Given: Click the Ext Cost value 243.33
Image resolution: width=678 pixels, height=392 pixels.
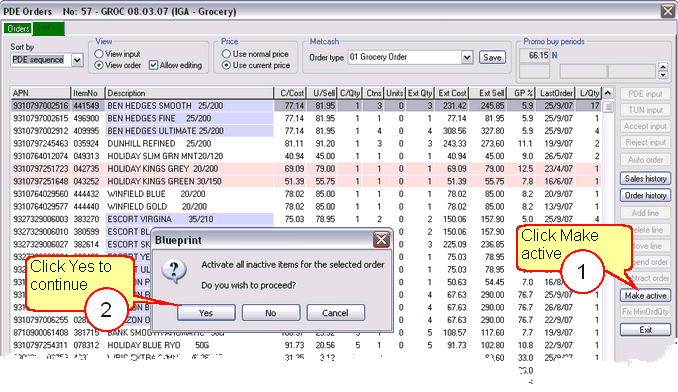Looking at the screenshot, I should coord(454,143).
